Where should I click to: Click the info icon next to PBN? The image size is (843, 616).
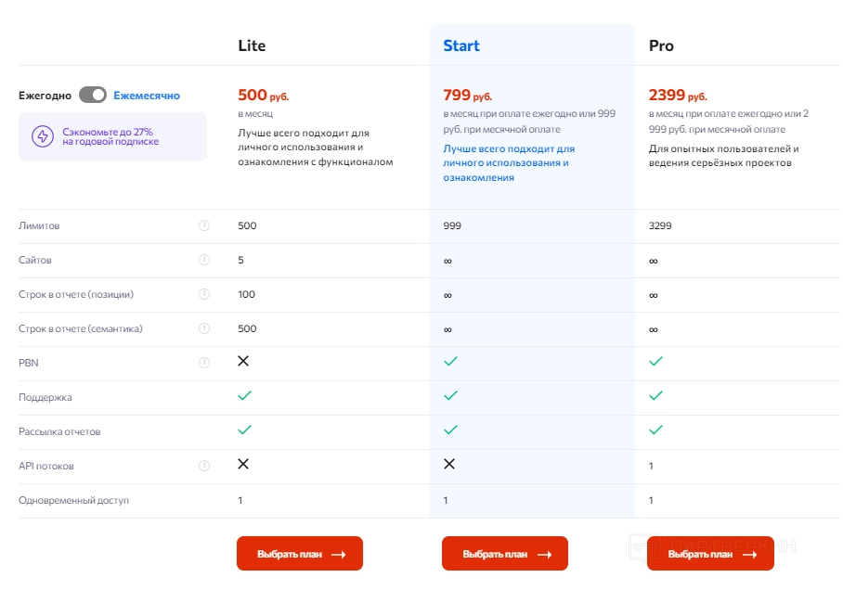pyautogui.click(x=204, y=363)
